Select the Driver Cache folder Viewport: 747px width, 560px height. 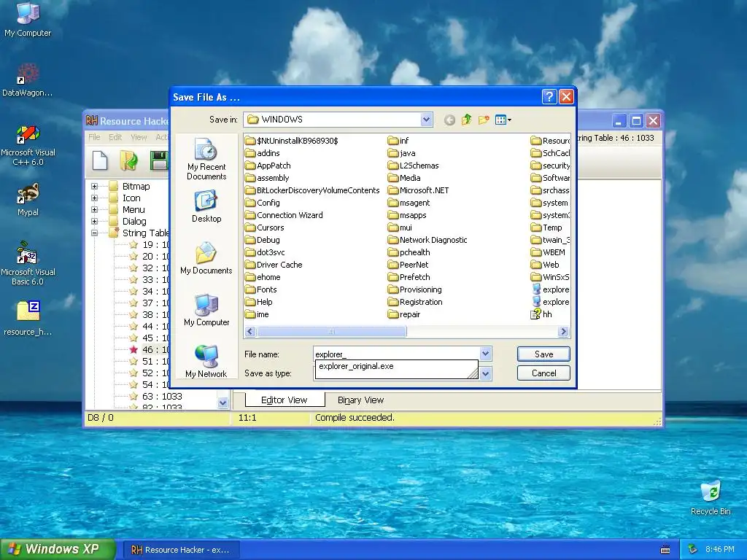click(x=274, y=265)
